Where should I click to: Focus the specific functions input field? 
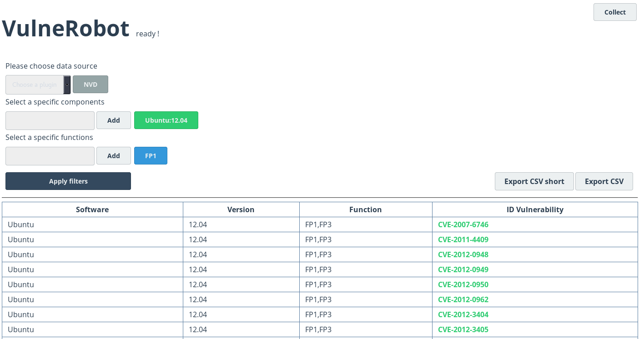tap(50, 156)
